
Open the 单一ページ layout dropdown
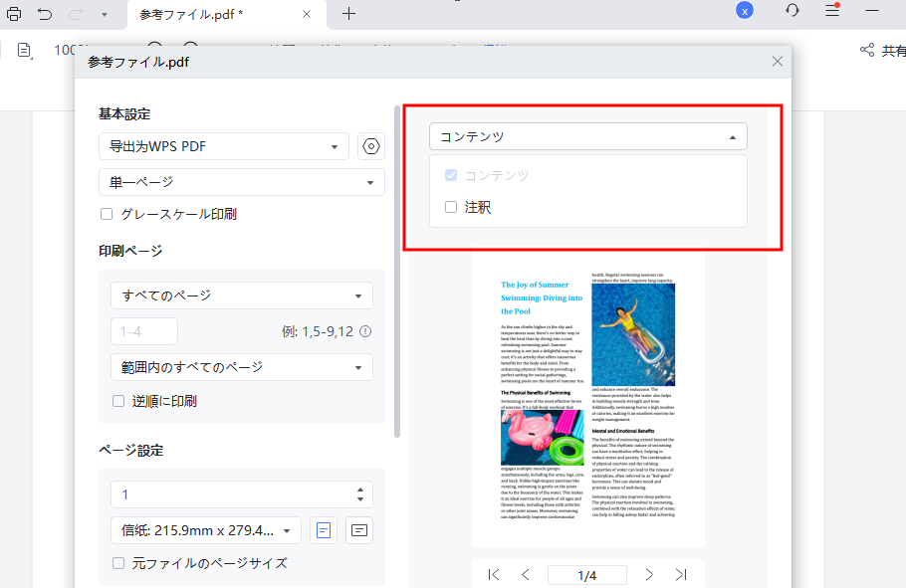(x=241, y=182)
